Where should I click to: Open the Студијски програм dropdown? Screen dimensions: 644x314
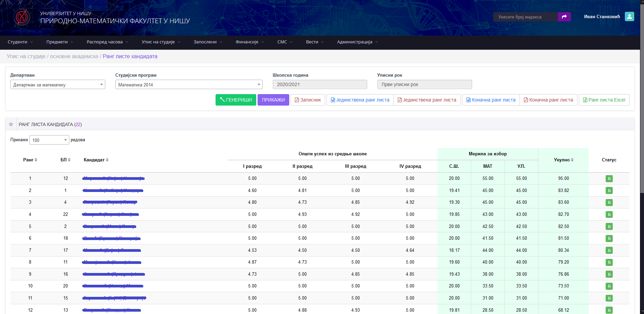click(x=189, y=85)
